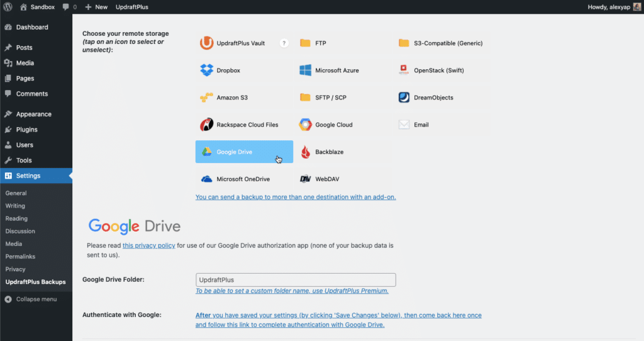Follow the authenticate with Google Drive link
This screenshot has height=341, width=644.
pyautogui.click(x=338, y=320)
